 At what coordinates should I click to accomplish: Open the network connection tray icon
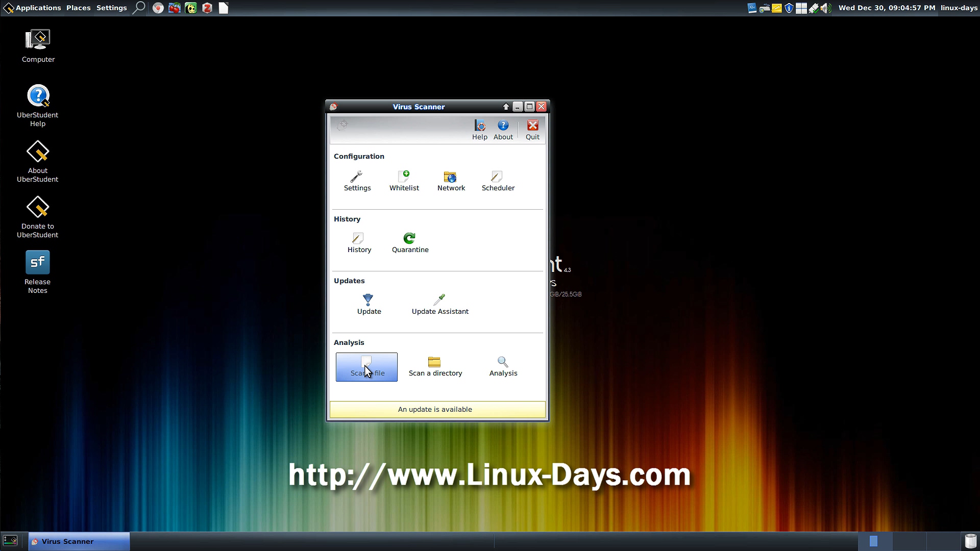(x=814, y=8)
